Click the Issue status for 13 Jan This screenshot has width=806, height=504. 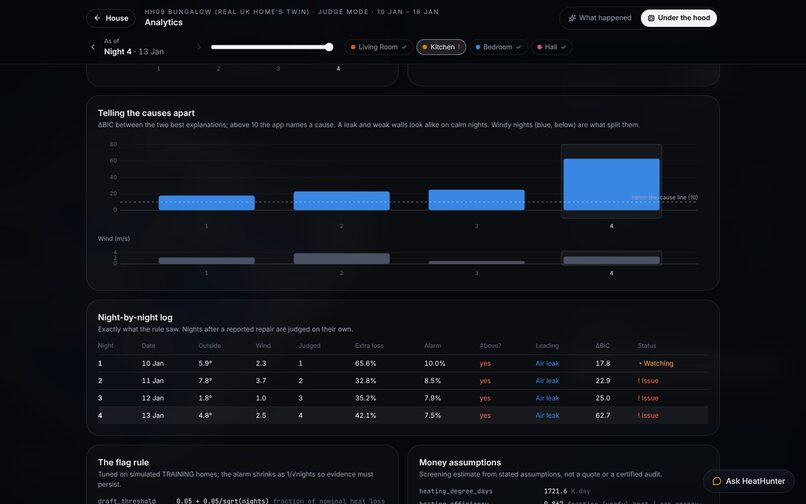[648, 415]
